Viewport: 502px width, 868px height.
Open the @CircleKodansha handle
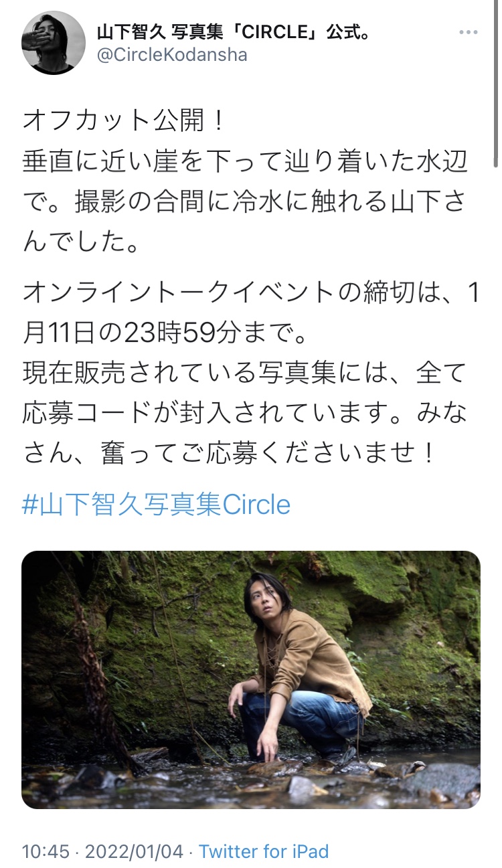pos(172,56)
